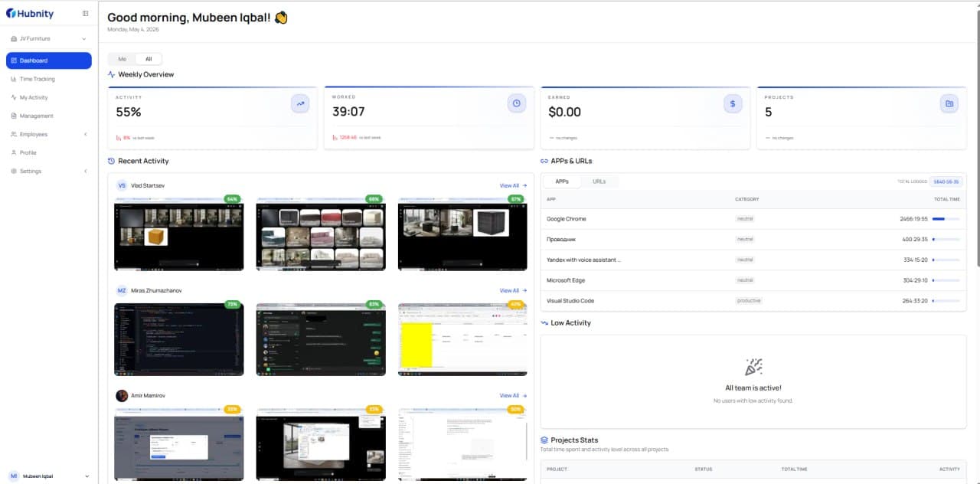This screenshot has width=980, height=484.
Task: Select the APPs tab
Action: click(x=562, y=181)
